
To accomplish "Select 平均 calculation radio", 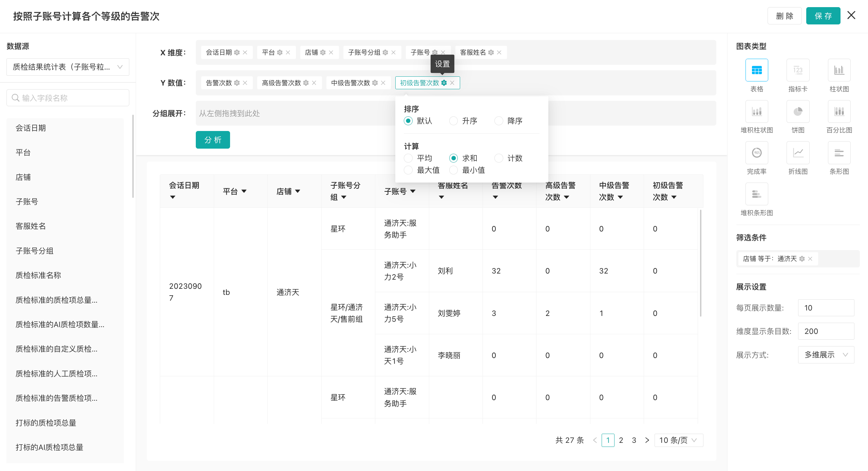I will point(408,158).
